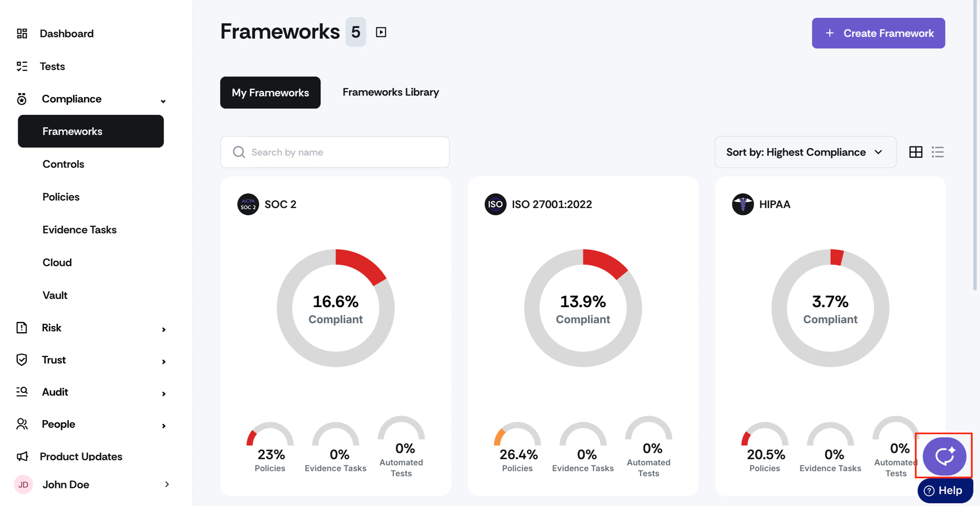This screenshot has width=980, height=506.
Task: Click the SOC 2 framework logo
Action: (x=248, y=204)
